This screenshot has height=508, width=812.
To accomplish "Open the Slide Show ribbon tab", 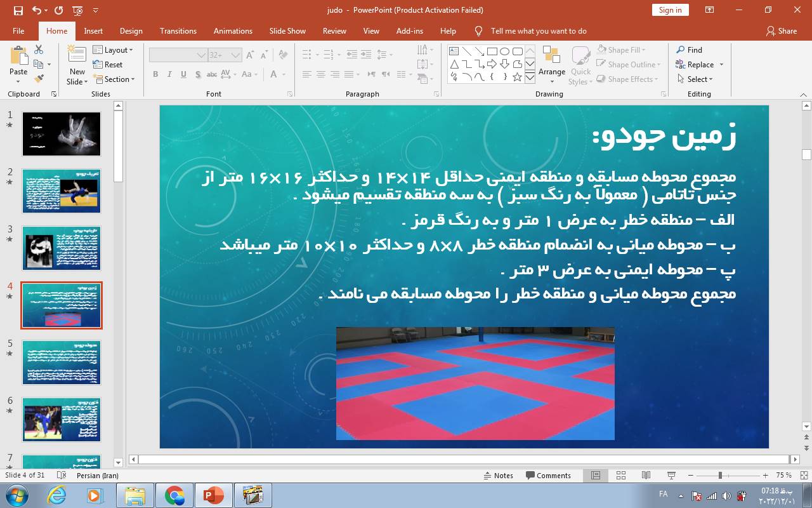I will click(287, 31).
